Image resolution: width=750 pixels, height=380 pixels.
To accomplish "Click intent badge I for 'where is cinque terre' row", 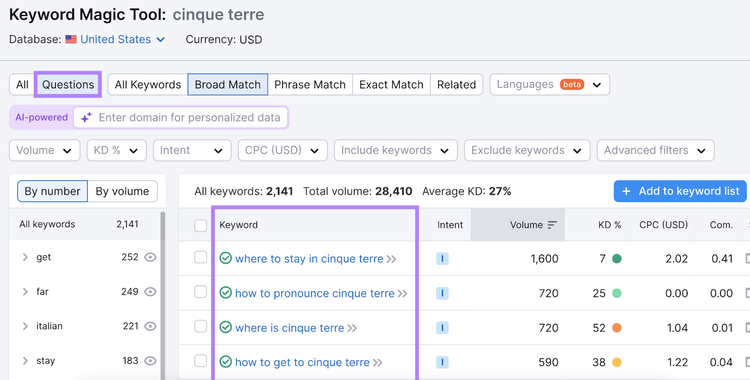I will pos(442,328).
